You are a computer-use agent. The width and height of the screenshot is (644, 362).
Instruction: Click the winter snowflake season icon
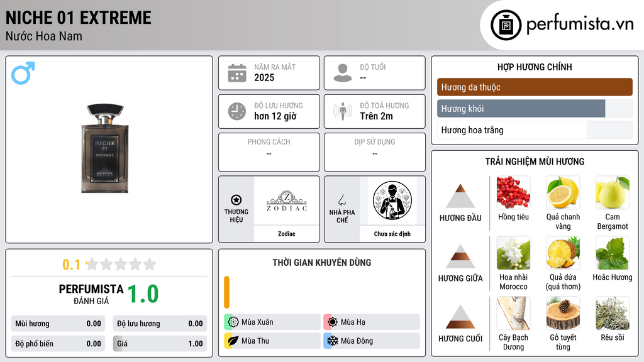(x=333, y=341)
